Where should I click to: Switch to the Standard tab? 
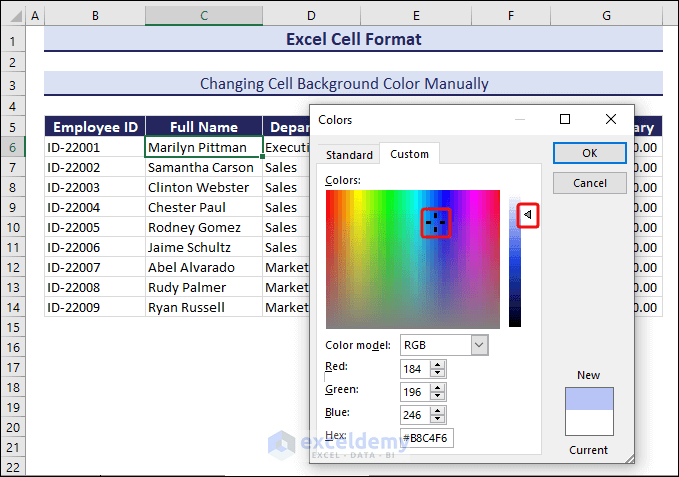pos(349,155)
